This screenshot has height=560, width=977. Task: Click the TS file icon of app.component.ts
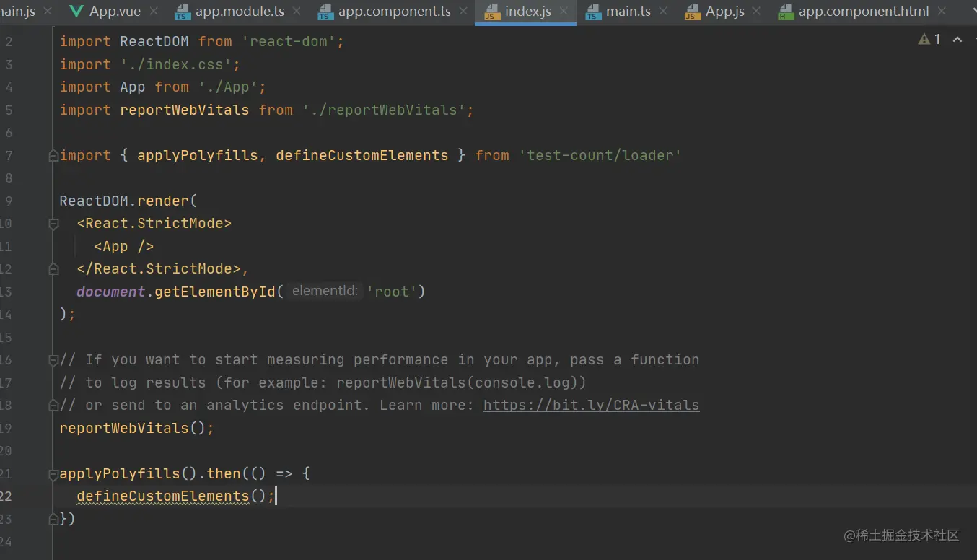(x=325, y=12)
